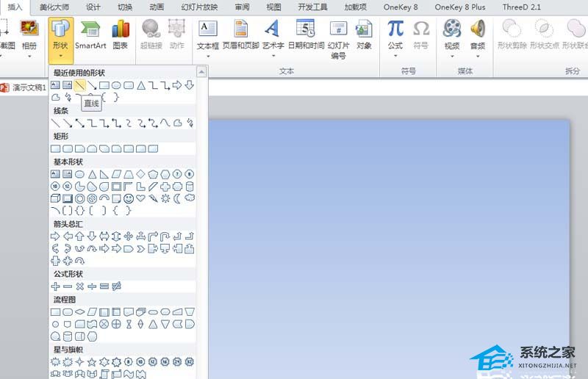Open the 艺术字 WordArt gallery
Screen dimensions: 588x379
point(273,39)
